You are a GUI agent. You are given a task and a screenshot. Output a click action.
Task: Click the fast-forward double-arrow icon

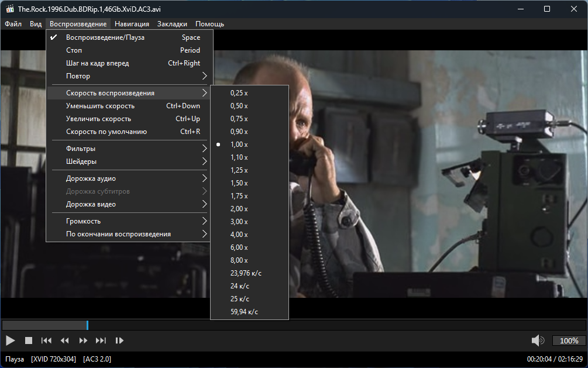point(83,341)
